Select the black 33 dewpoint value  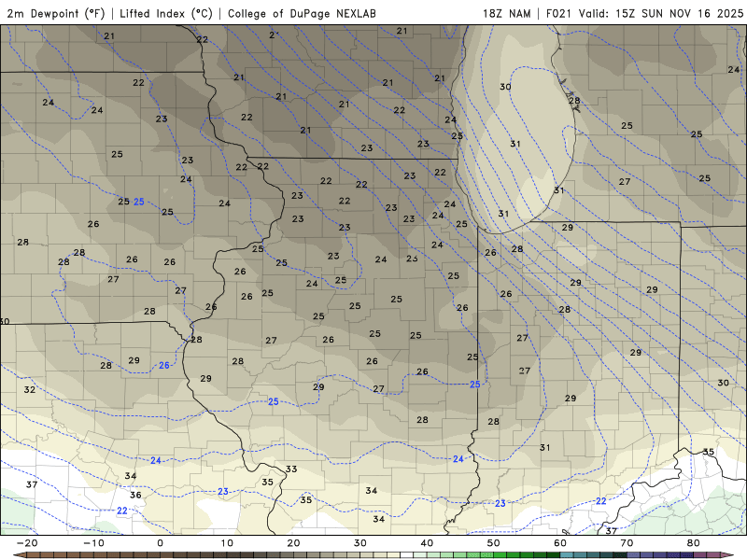pyautogui.click(x=291, y=469)
